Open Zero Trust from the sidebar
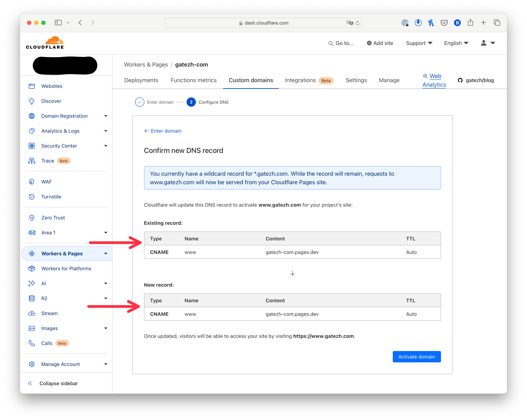This screenshot has width=527, height=420. [53, 218]
